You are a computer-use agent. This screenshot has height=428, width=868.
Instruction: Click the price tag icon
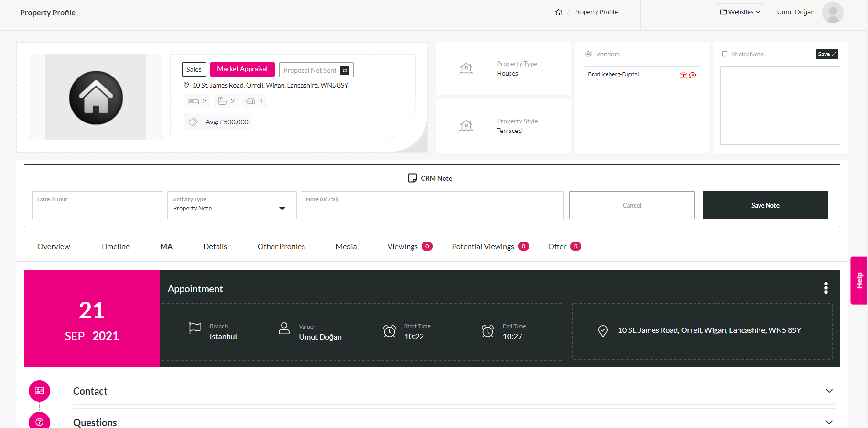[x=193, y=122]
